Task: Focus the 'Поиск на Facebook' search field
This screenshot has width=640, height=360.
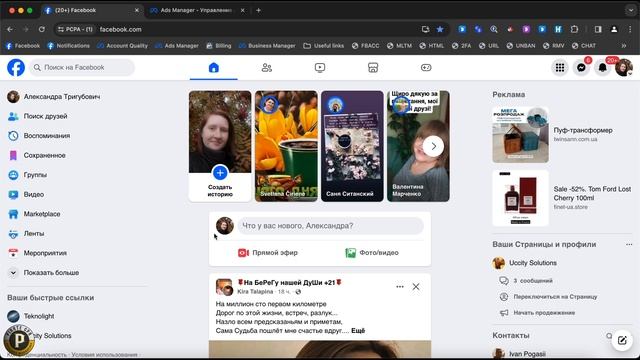Action: [82, 67]
